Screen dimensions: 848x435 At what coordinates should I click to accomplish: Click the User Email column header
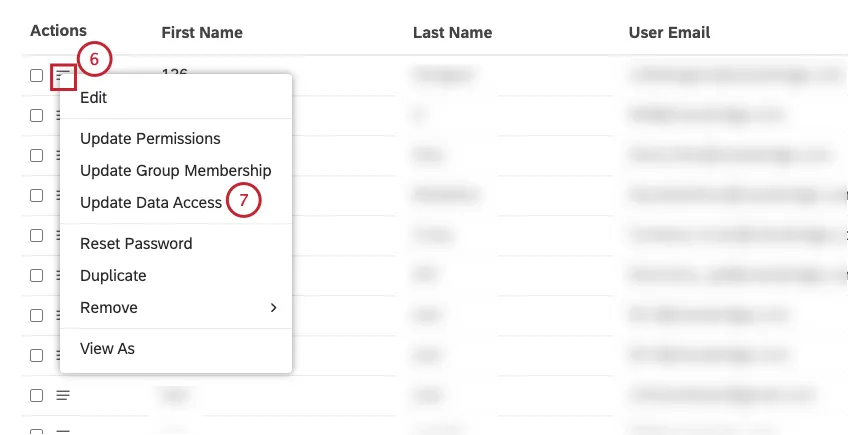(x=669, y=33)
